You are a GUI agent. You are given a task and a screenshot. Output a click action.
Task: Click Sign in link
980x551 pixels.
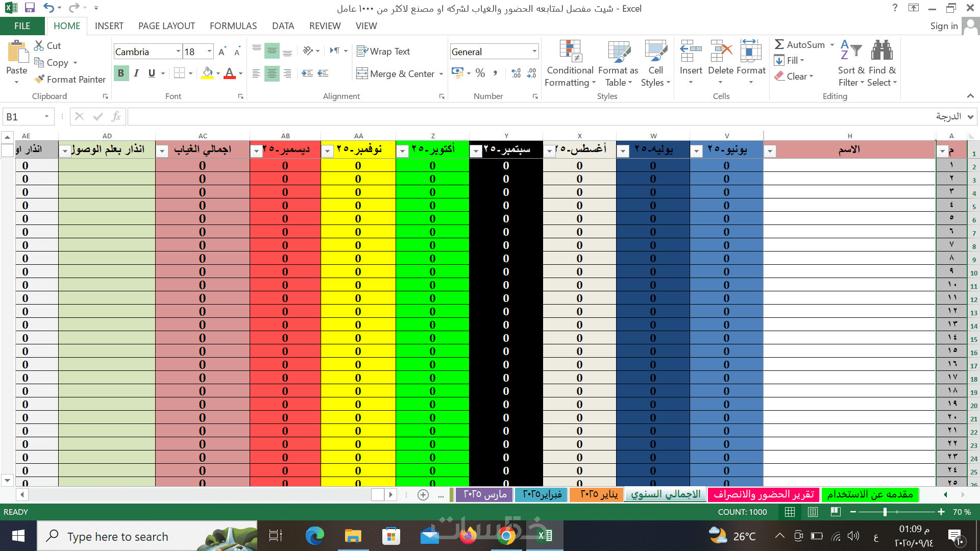943,26
